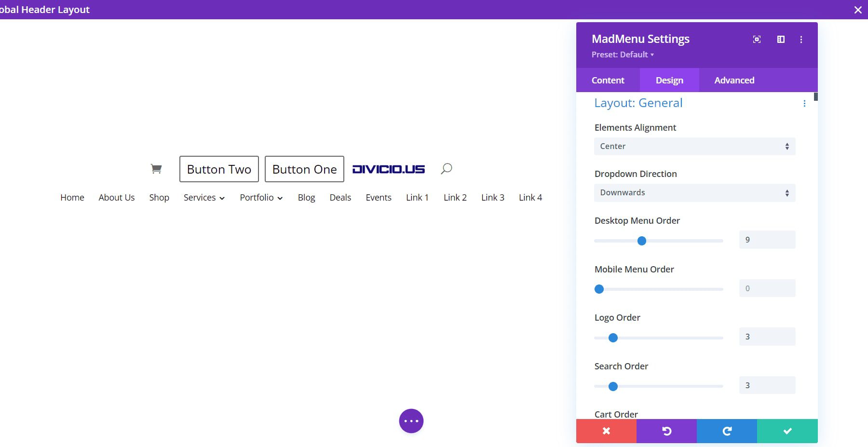Click the Dropdown Direction label
868x447 pixels.
click(x=636, y=174)
